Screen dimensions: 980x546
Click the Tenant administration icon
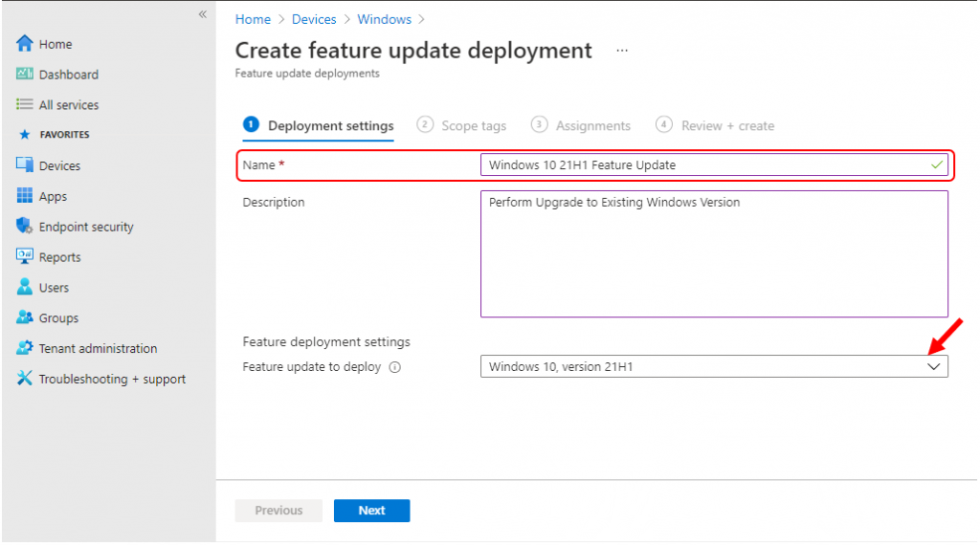[25, 349]
